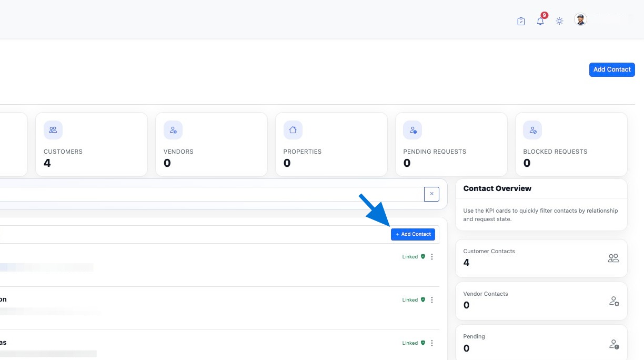Open the user profile avatar menu
The width and height of the screenshot is (644, 360).
click(580, 19)
